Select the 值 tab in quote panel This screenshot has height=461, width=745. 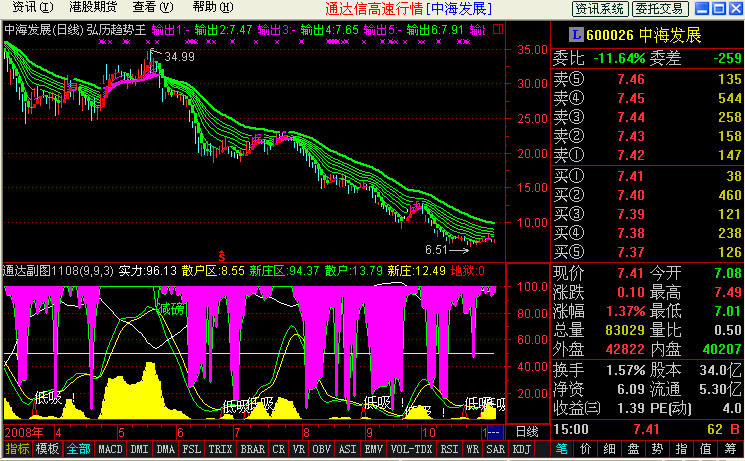click(x=706, y=449)
